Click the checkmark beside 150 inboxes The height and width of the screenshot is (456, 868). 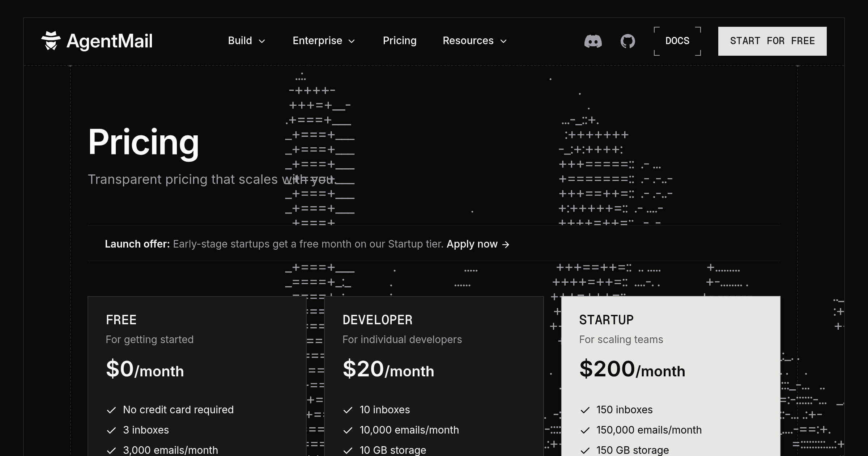[585, 410]
